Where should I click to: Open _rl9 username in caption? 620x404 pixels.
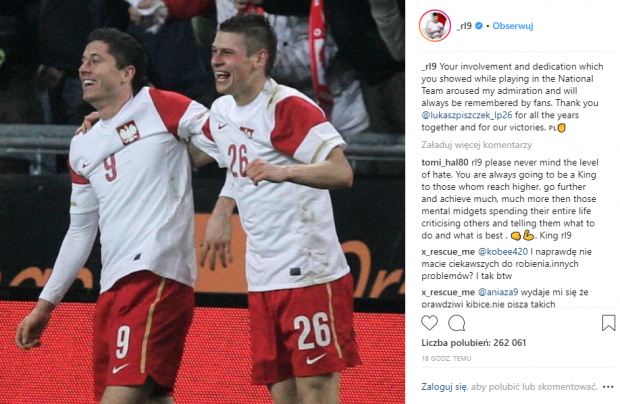[429, 66]
